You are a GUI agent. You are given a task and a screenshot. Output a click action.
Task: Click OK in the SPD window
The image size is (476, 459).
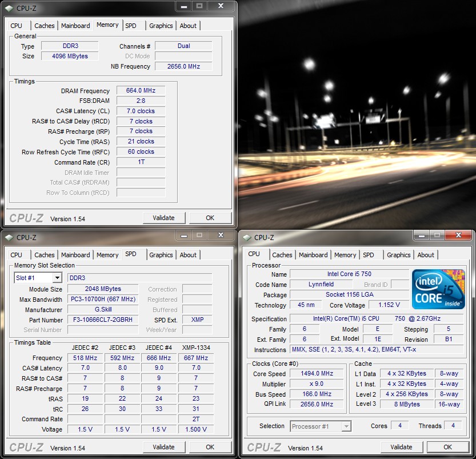coord(210,447)
